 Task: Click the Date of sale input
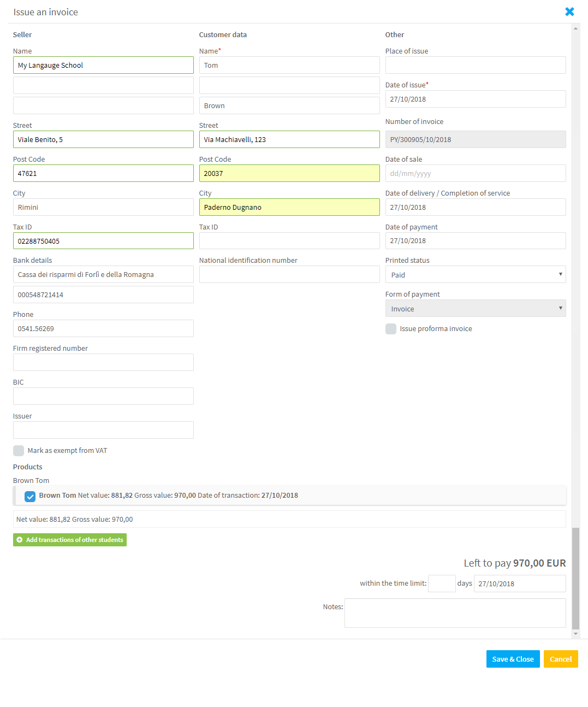[476, 173]
